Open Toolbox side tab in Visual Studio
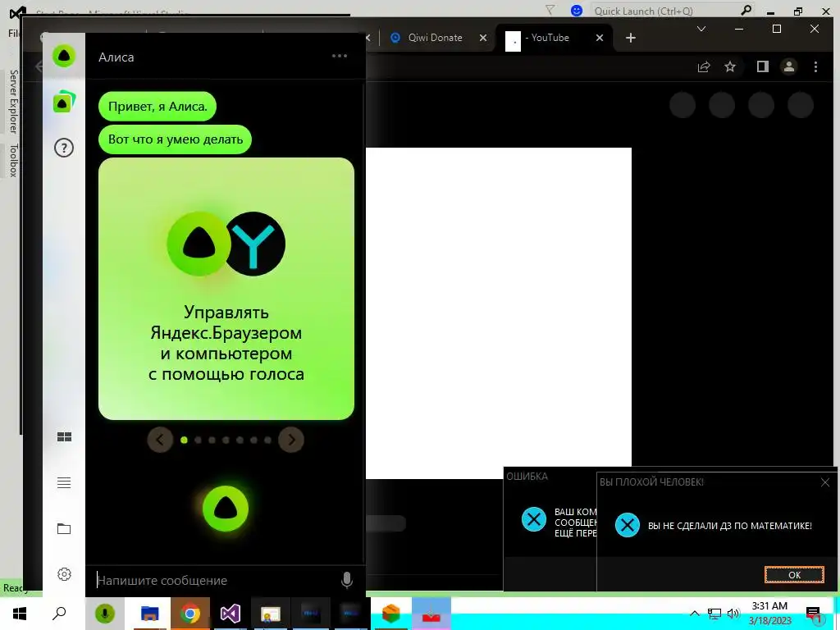Image resolution: width=840 pixels, height=630 pixels. click(x=13, y=160)
